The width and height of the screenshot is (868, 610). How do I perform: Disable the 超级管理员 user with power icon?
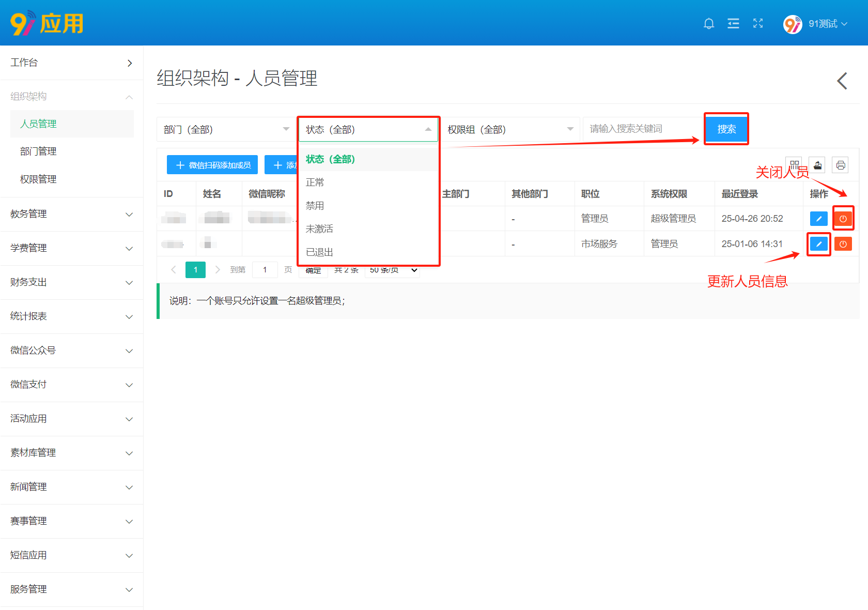pos(843,219)
